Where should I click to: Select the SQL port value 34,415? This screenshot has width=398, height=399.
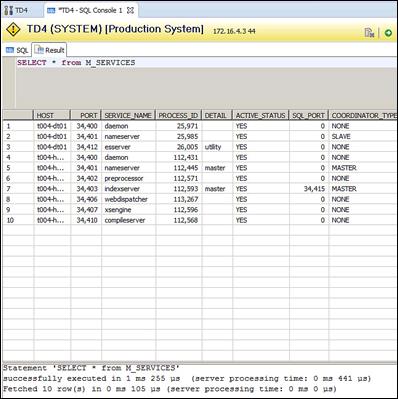[308, 189]
